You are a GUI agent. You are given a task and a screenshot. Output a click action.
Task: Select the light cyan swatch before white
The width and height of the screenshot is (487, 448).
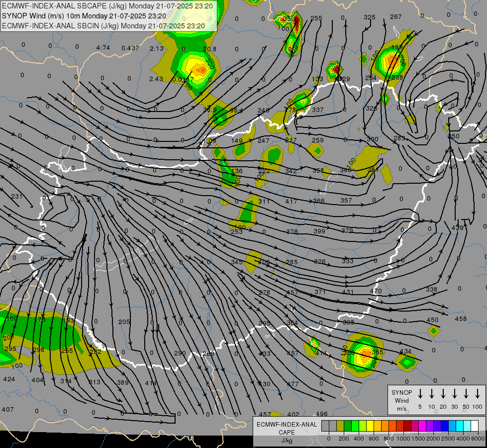click(x=467, y=426)
